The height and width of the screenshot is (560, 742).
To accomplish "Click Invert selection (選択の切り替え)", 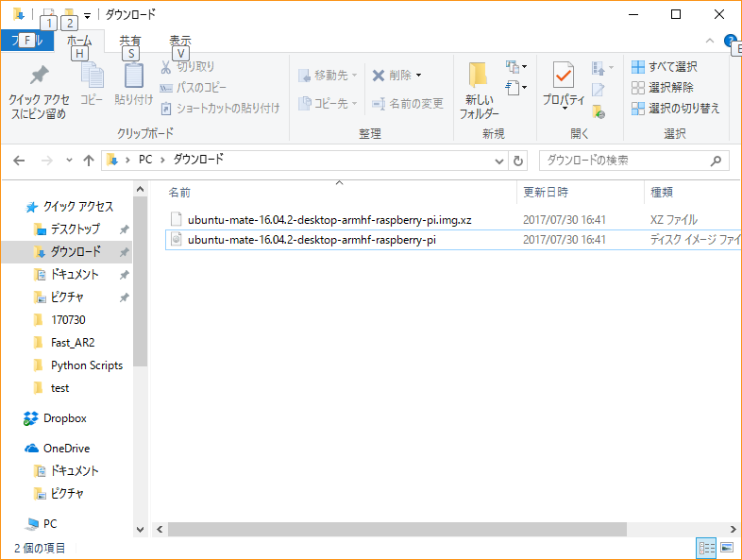I will tap(675, 109).
